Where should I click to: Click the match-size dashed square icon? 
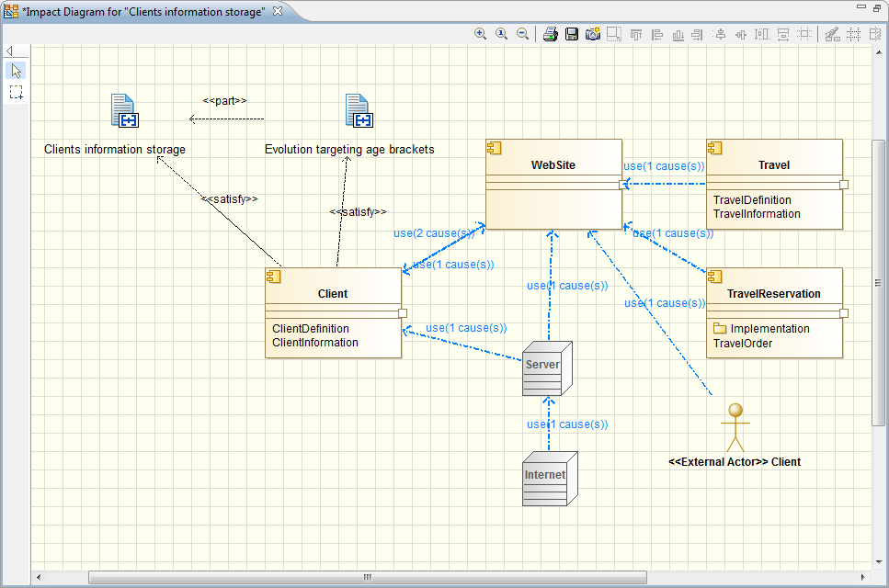coord(804,35)
